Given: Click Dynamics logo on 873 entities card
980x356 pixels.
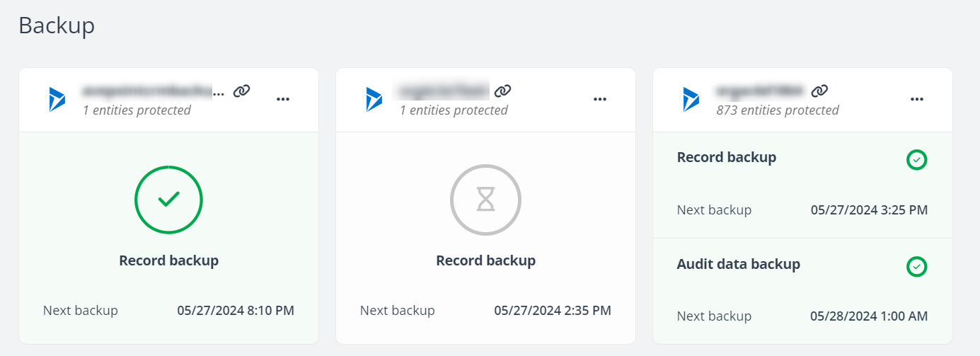Looking at the screenshot, I should (691, 99).
